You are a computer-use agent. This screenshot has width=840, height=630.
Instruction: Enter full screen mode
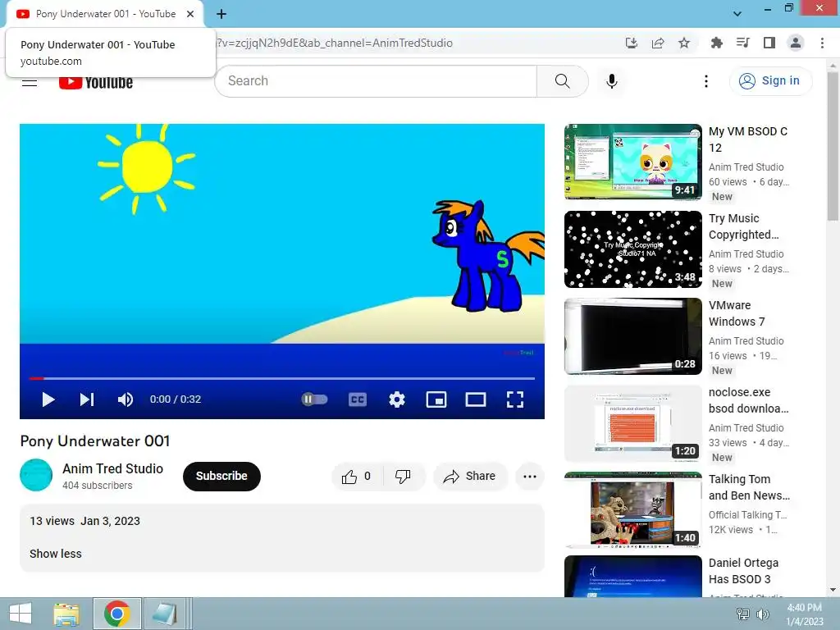[515, 399]
